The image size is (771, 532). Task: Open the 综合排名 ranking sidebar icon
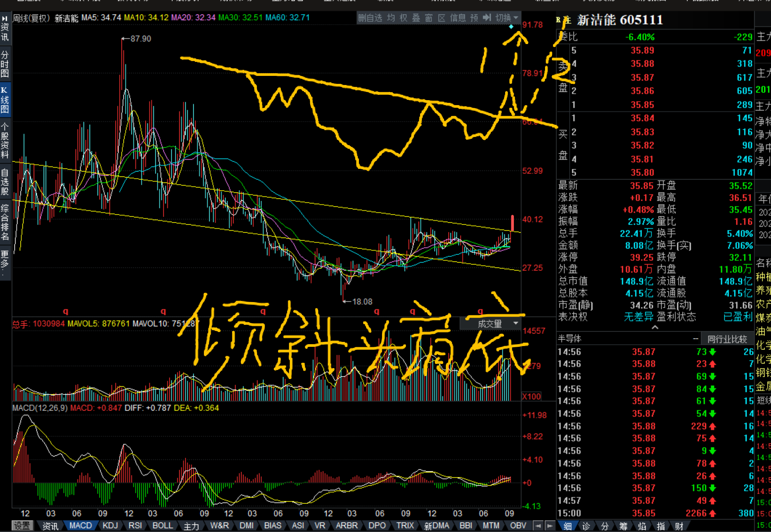point(5,222)
